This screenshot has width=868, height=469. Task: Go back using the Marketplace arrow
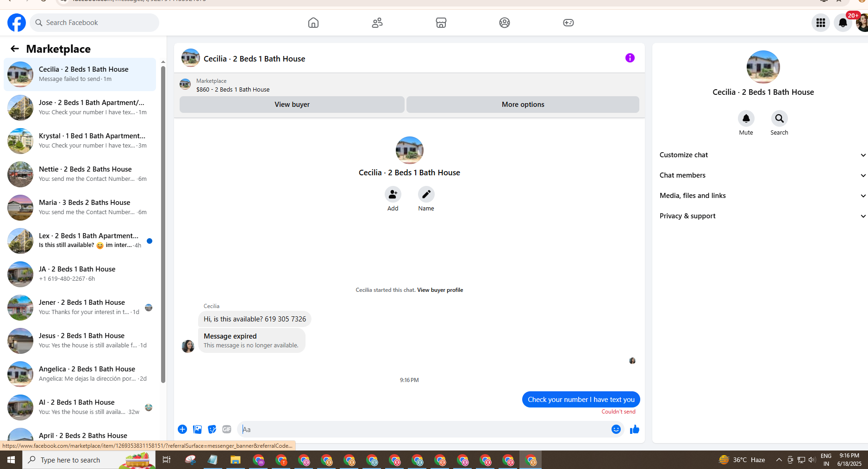pos(15,49)
